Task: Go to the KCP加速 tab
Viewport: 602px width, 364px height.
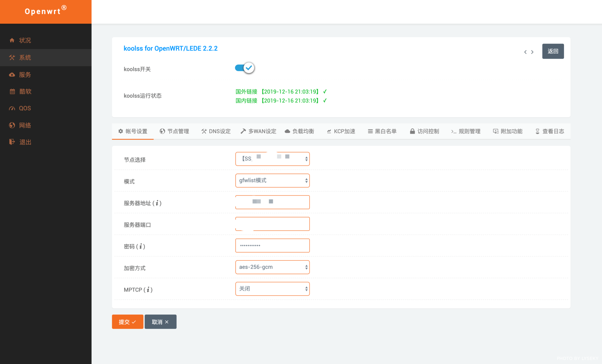Action: [x=341, y=131]
